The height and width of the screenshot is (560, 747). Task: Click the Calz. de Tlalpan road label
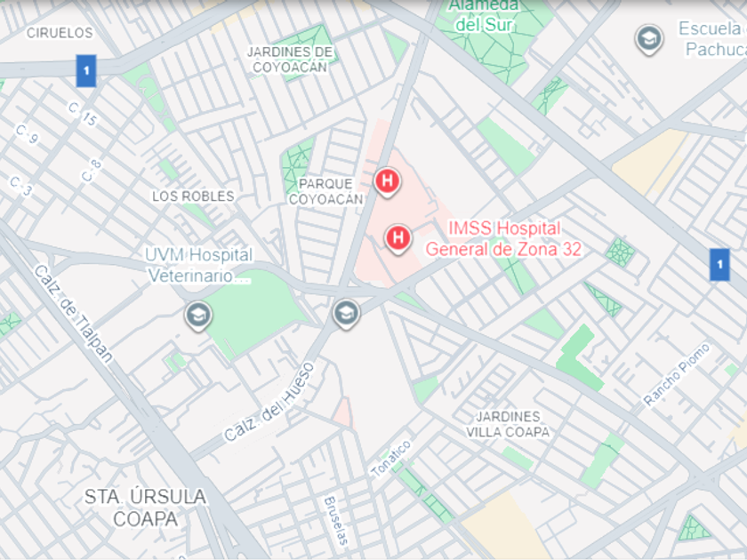[x=73, y=315]
